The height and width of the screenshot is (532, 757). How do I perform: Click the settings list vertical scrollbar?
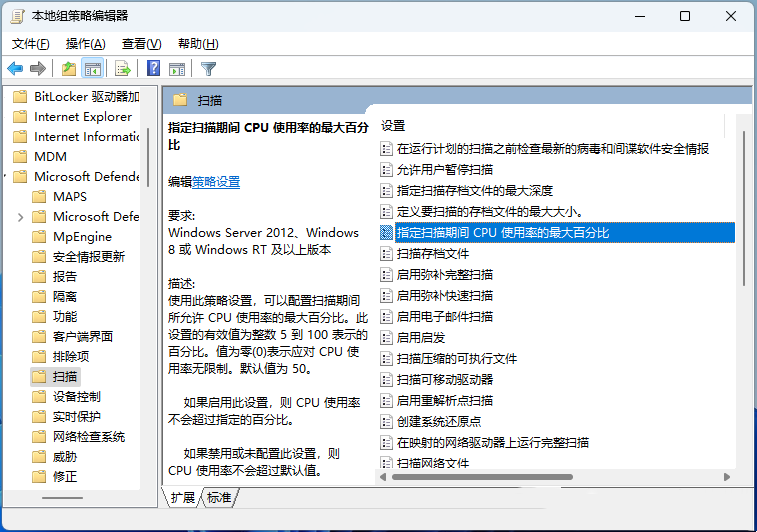click(744, 210)
